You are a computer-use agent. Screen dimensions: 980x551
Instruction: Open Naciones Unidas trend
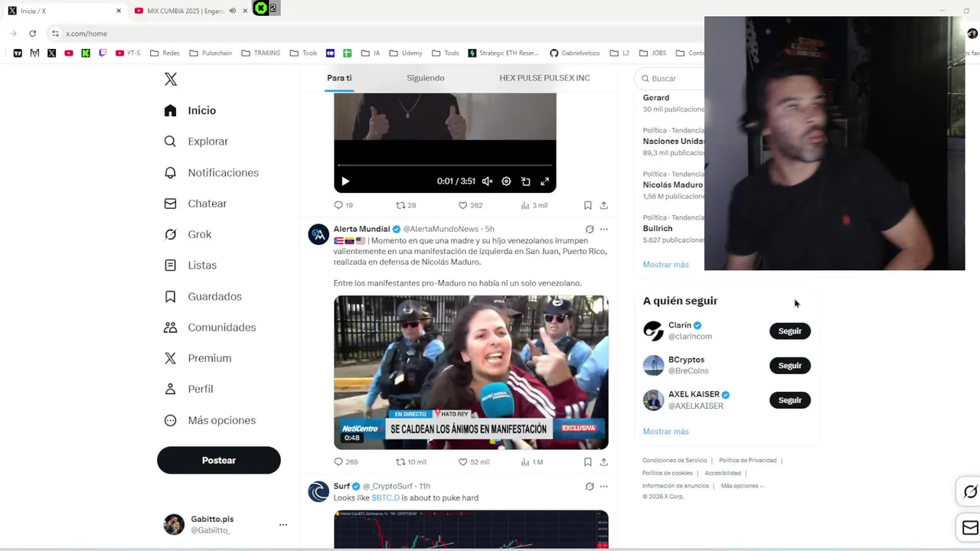[x=673, y=142]
